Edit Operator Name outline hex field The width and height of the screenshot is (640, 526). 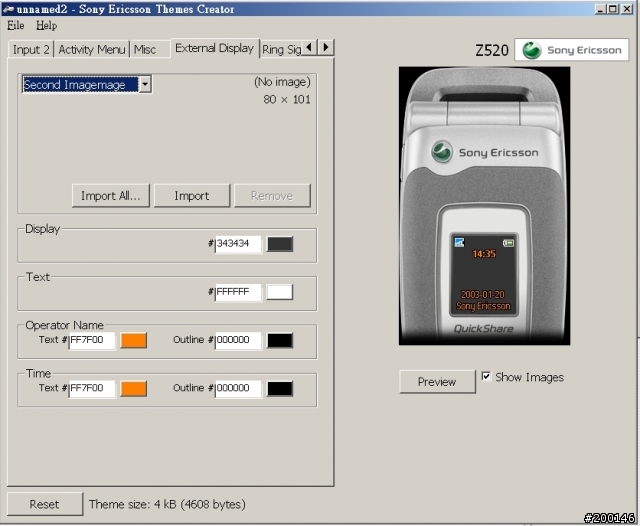tap(238, 340)
